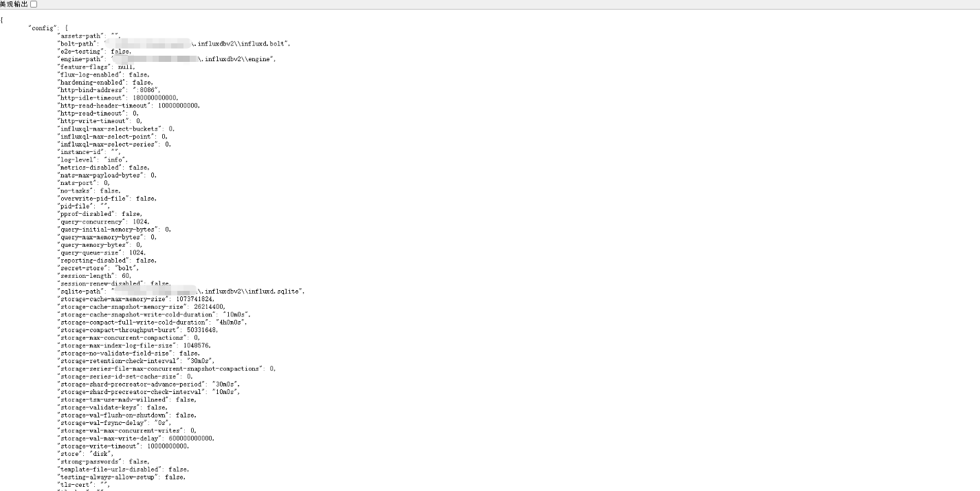Click the "influxql-max-select-series" key

pyautogui.click(x=108, y=144)
